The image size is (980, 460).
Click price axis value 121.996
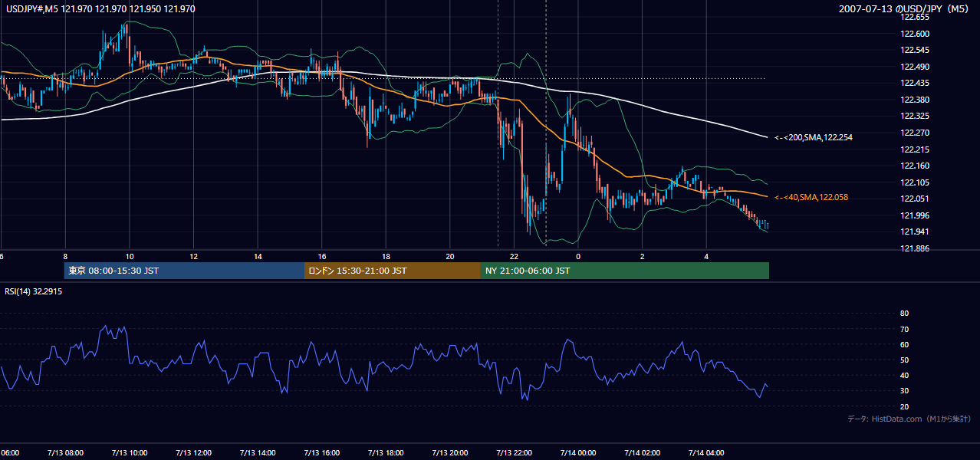[916, 215]
